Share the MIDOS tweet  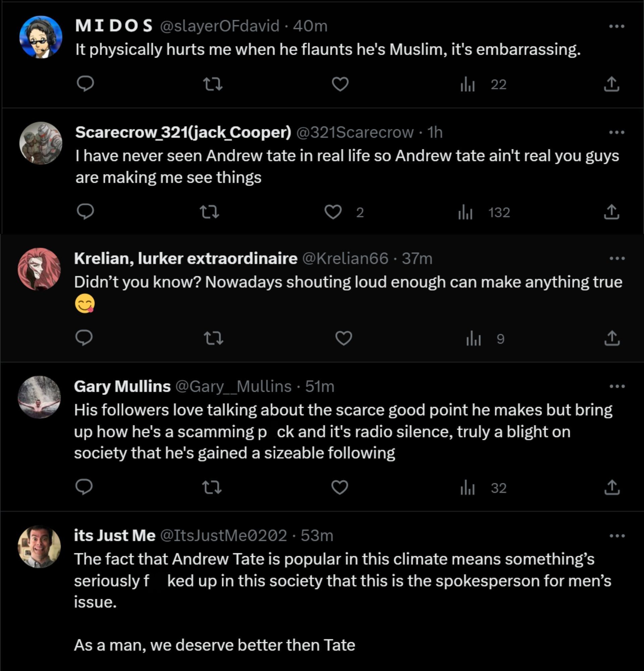(611, 84)
